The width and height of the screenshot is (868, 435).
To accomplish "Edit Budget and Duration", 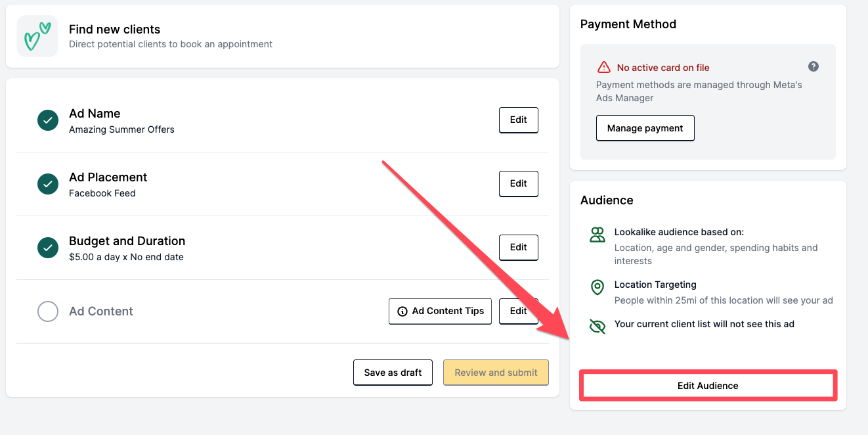I will point(518,248).
